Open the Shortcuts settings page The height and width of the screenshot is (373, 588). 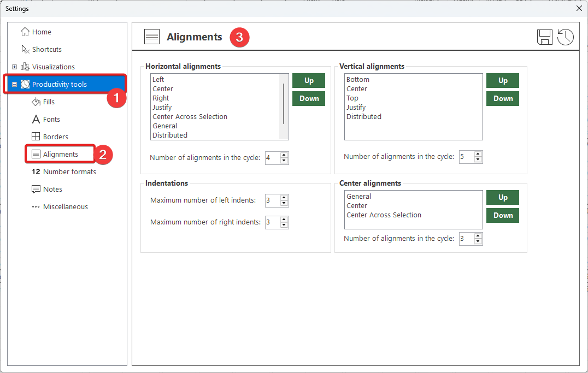[x=46, y=49]
